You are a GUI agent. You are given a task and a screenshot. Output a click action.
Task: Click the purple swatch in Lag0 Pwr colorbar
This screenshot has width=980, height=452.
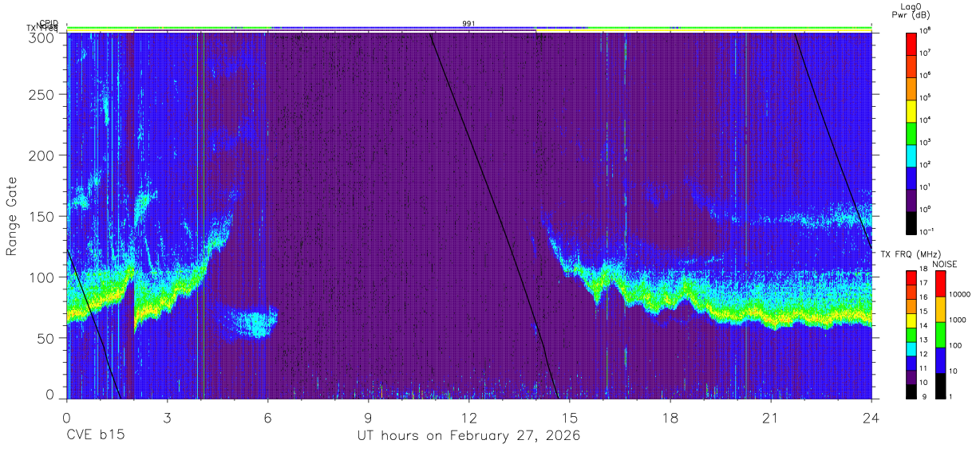911,199
